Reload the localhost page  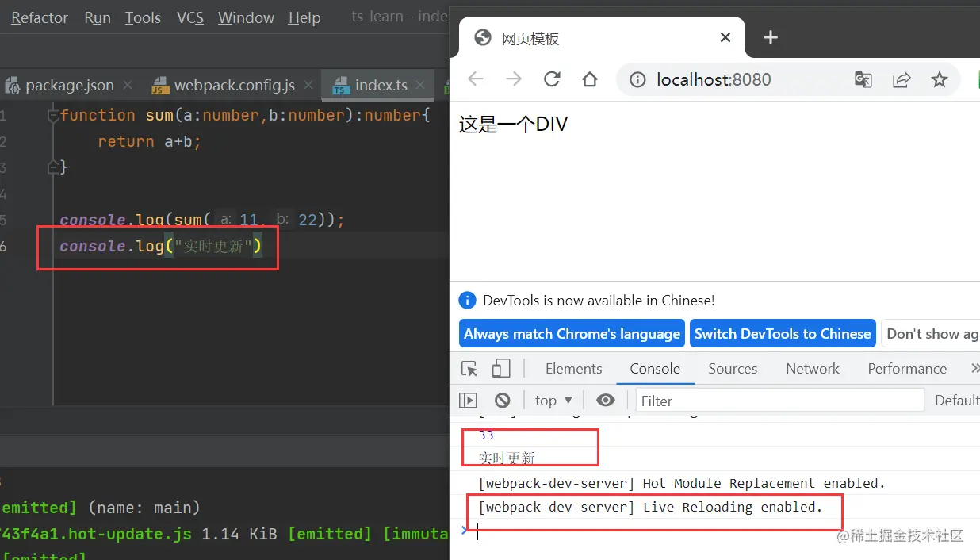(x=552, y=79)
